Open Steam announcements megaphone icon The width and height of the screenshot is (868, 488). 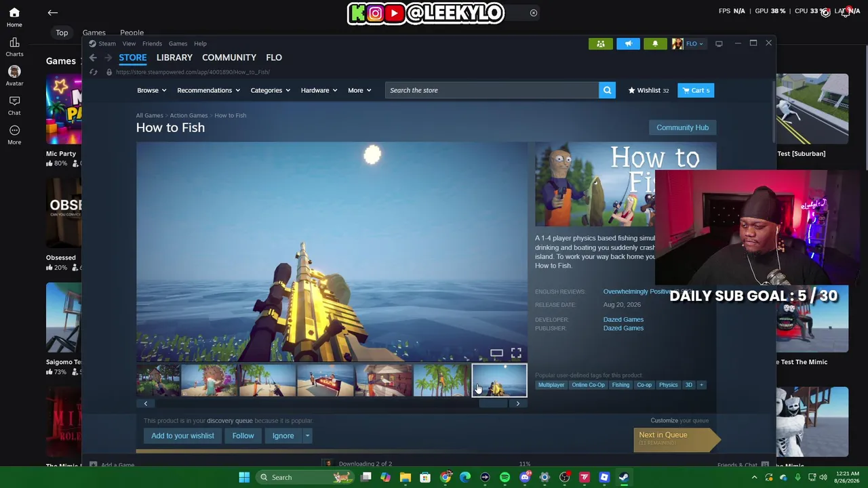[x=628, y=44]
